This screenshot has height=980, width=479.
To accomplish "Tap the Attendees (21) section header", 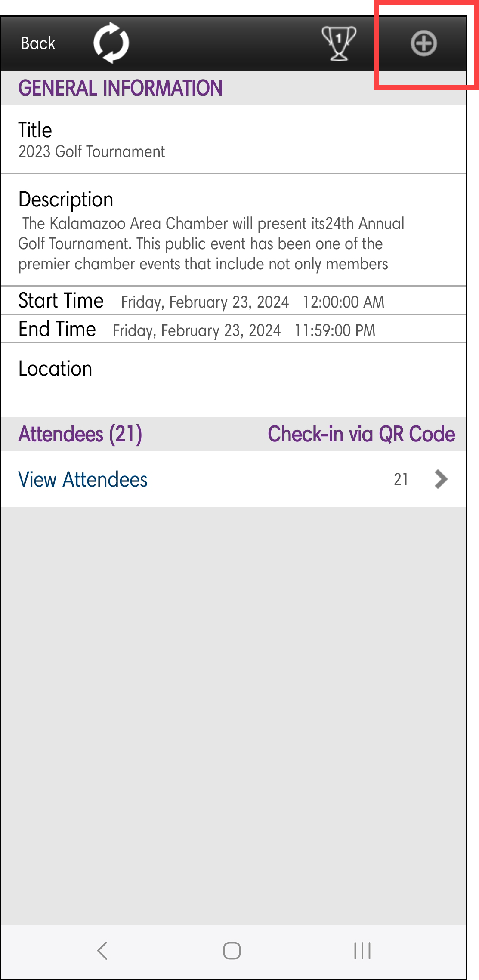I will point(80,434).
